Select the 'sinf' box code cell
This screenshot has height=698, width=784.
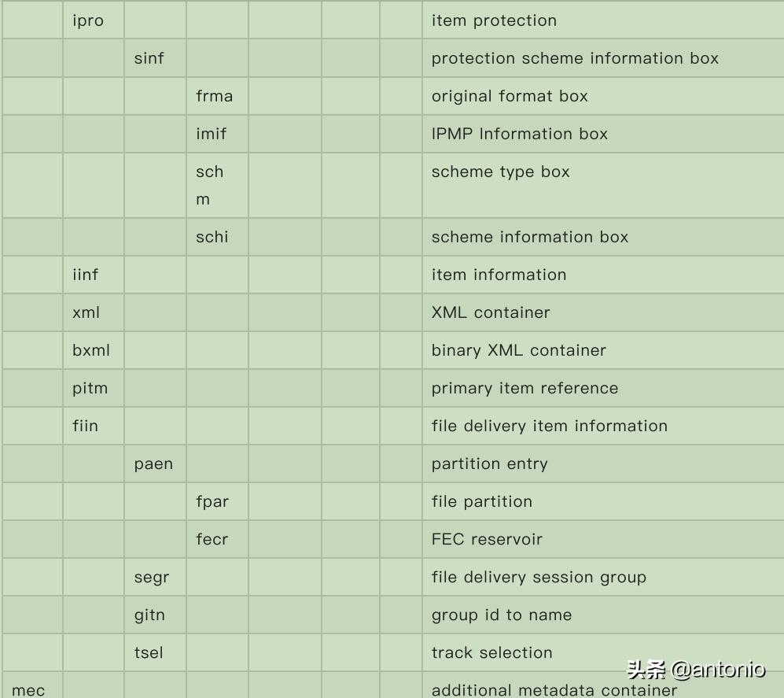tap(149, 58)
